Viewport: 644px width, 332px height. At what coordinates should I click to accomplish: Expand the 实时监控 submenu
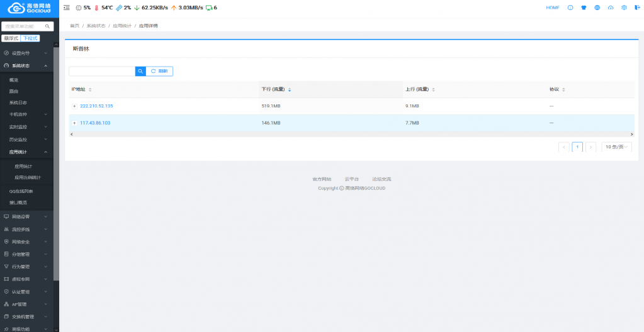26,127
